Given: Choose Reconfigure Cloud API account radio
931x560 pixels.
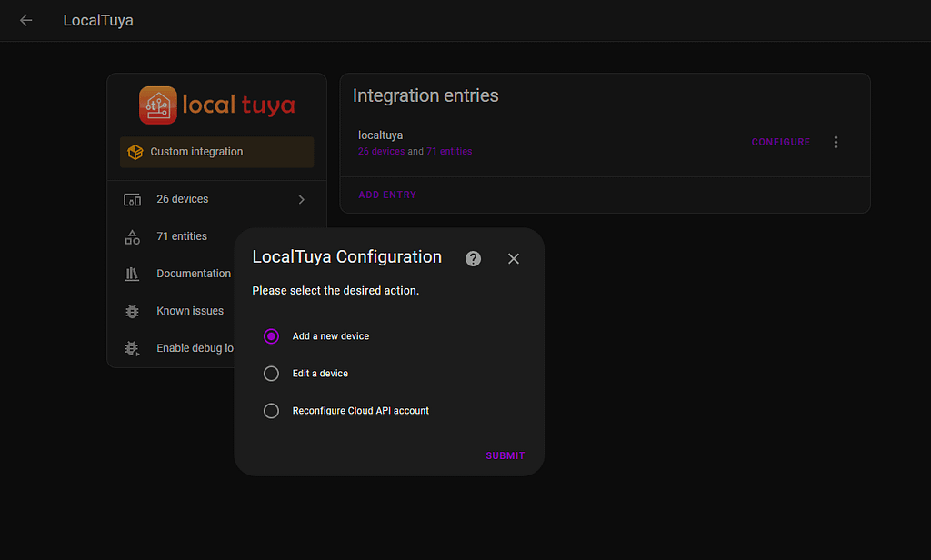Looking at the screenshot, I should click(271, 411).
